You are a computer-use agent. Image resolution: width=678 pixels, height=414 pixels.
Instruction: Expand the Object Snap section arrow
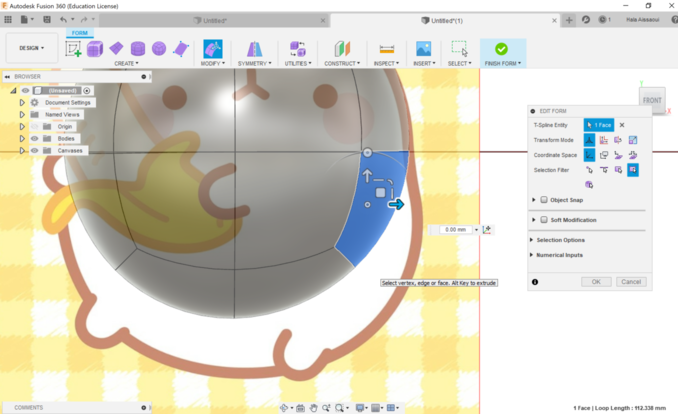pos(534,200)
